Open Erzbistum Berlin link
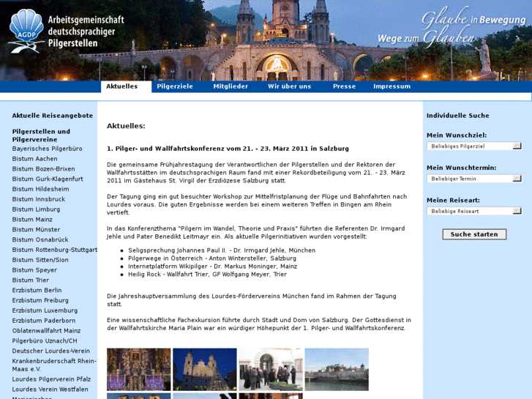532x399 pixels. point(37,291)
